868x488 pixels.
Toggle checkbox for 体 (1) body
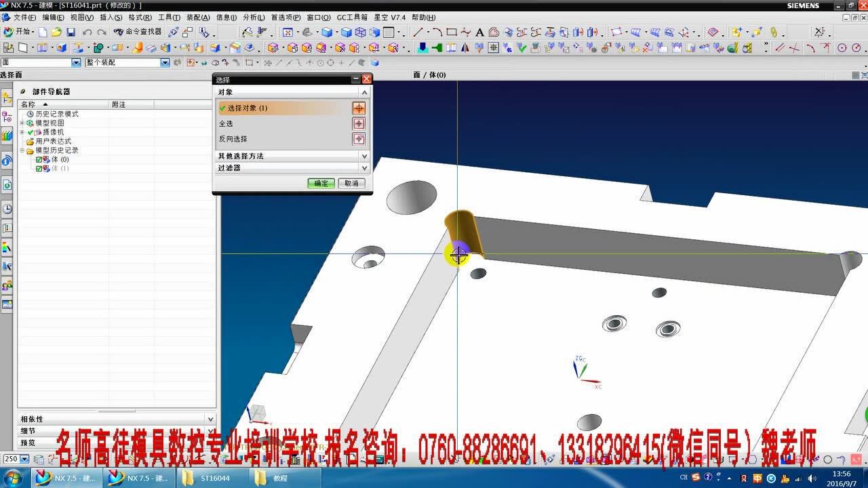(x=39, y=168)
